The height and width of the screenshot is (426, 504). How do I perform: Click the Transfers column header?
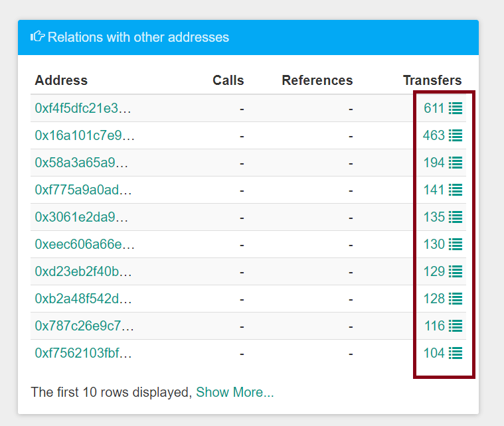point(432,80)
